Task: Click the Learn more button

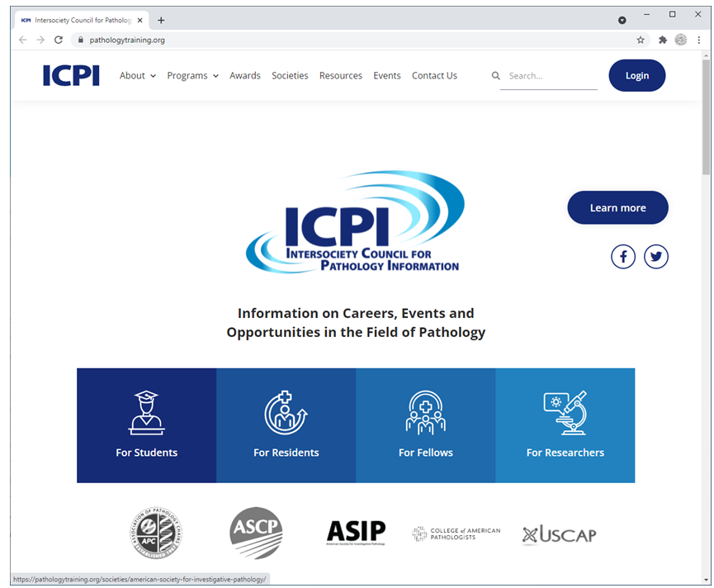Action: (617, 207)
